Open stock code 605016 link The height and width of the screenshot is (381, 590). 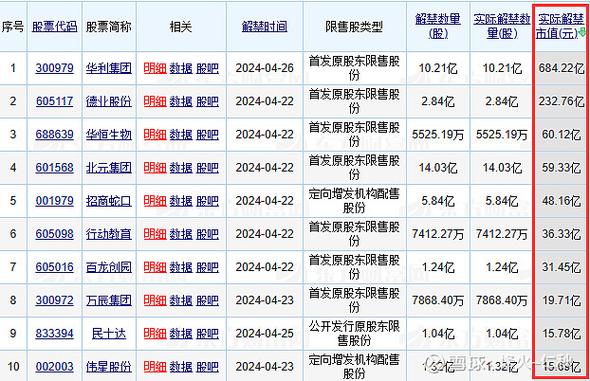[55, 267]
